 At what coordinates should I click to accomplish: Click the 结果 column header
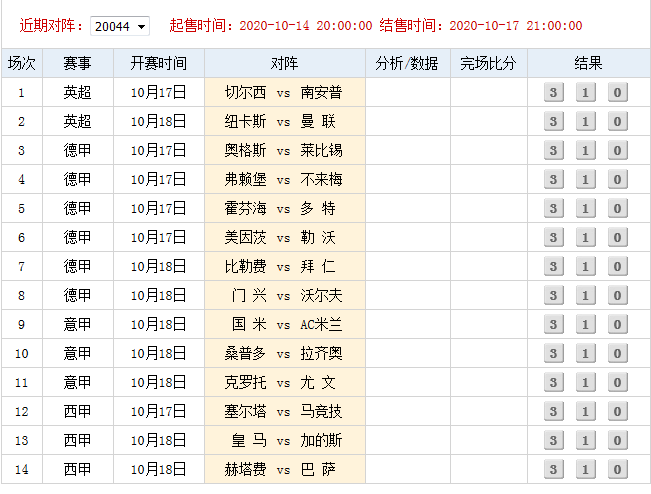(x=589, y=63)
